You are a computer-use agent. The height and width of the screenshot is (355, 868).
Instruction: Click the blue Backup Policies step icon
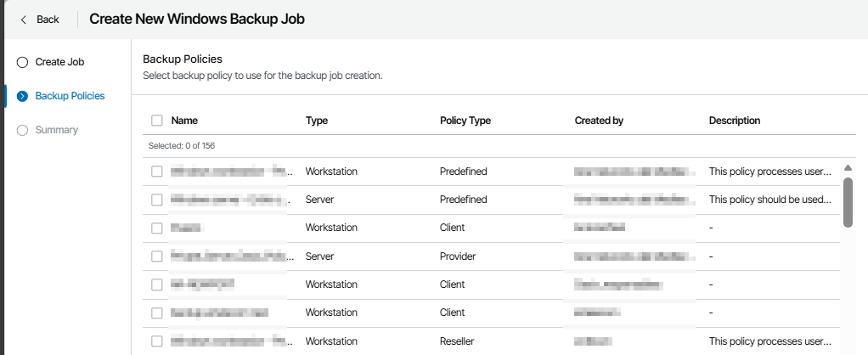(23, 96)
